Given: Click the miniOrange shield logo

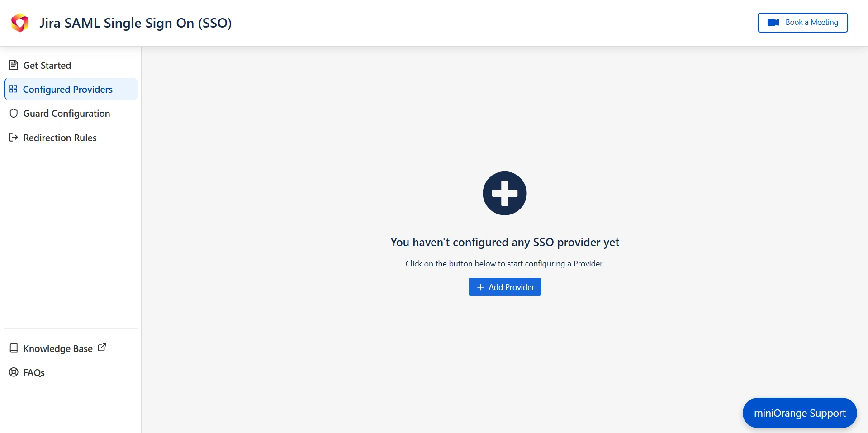Looking at the screenshot, I should (x=20, y=23).
